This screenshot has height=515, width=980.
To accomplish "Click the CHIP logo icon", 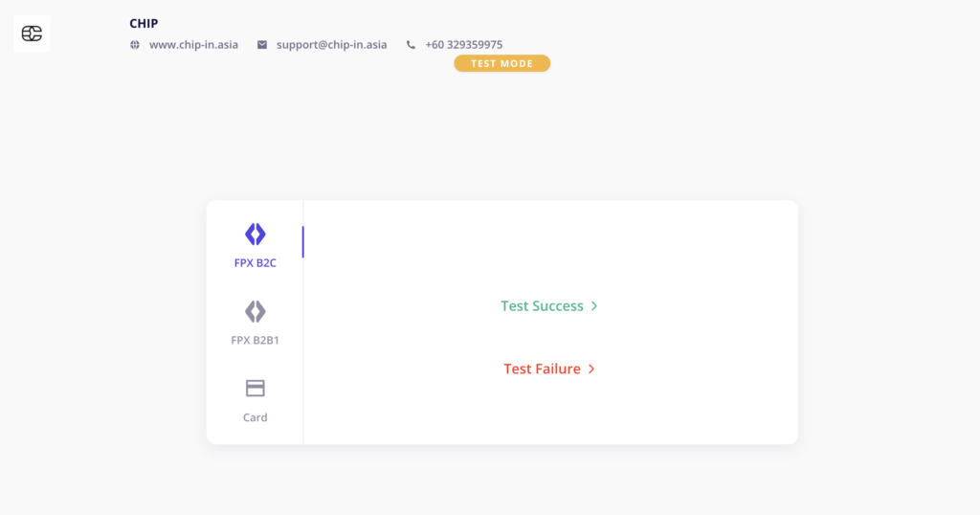I will [x=32, y=34].
